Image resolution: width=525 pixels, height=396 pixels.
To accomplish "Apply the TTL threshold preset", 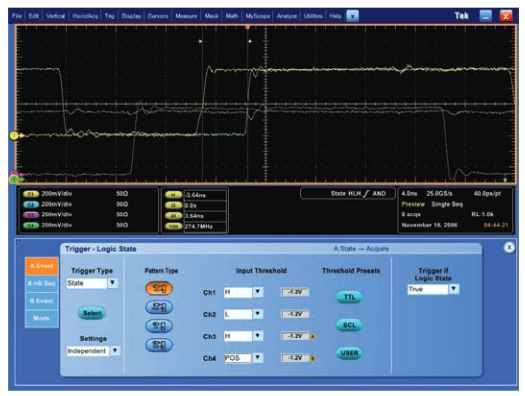I will tap(349, 297).
